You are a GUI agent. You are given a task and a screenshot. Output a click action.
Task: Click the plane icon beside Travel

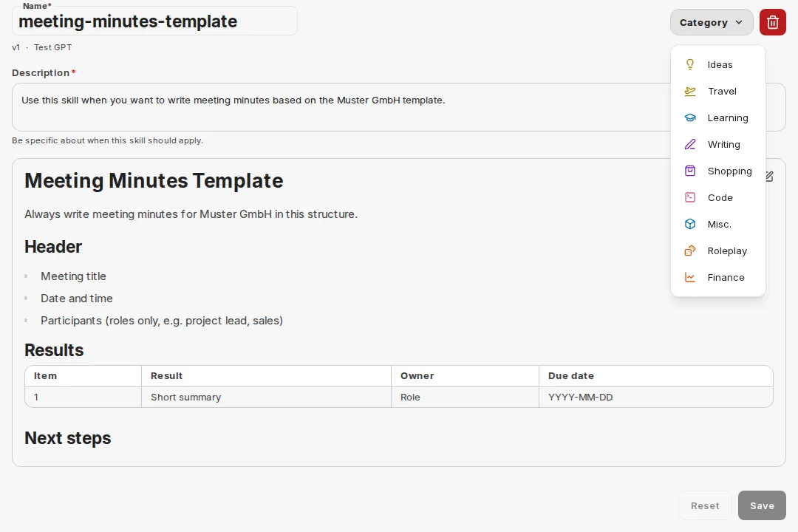(x=690, y=91)
